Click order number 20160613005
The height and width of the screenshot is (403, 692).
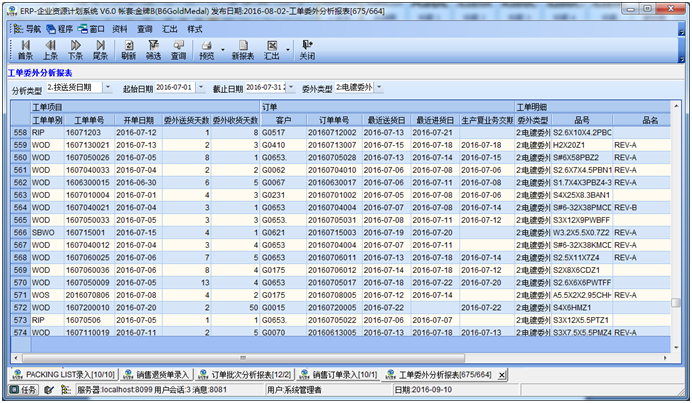point(332,332)
